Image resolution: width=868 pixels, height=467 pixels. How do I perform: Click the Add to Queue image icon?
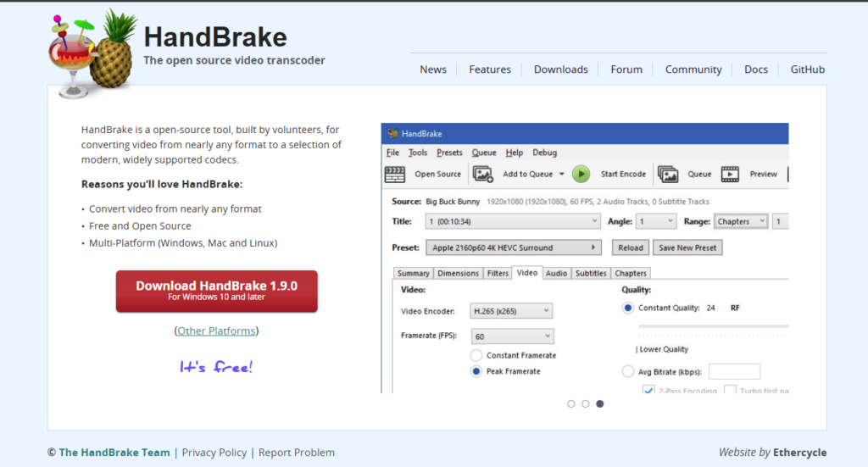coord(482,175)
